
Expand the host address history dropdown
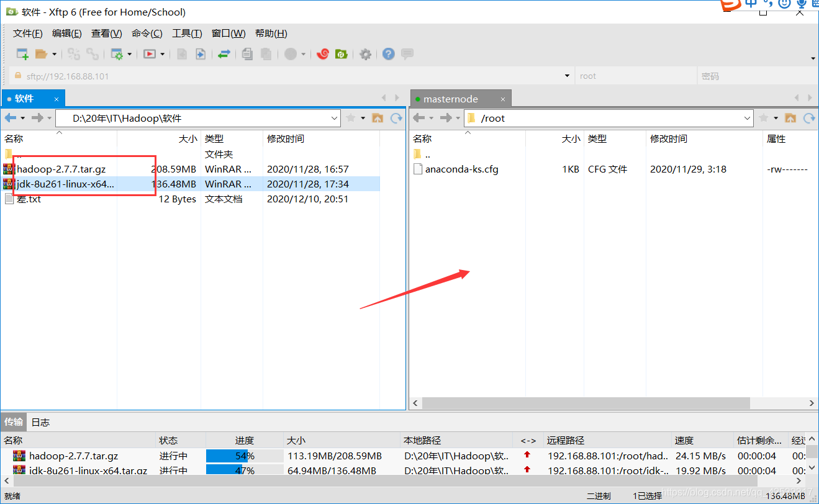[567, 76]
